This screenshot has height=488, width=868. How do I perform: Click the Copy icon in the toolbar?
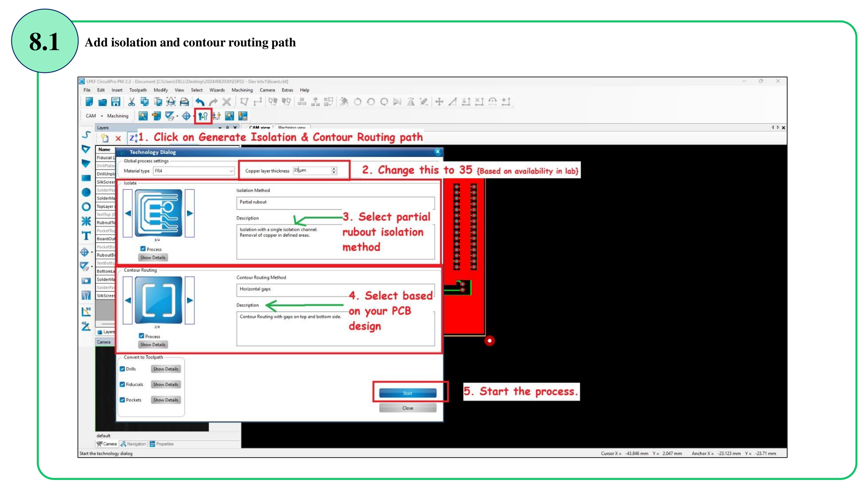pyautogui.click(x=145, y=102)
